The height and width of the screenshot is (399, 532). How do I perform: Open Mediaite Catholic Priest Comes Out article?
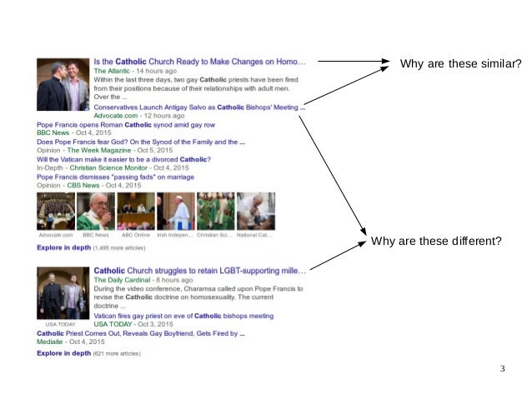point(140,333)
